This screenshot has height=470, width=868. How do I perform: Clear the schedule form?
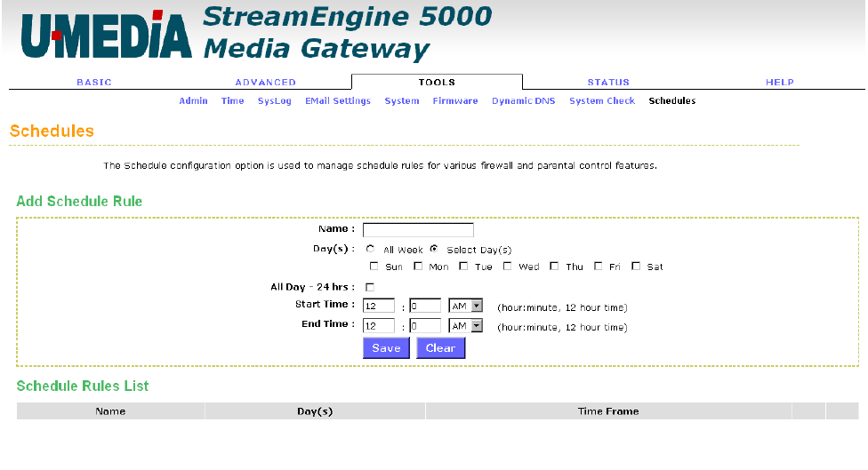coord(440,347)
